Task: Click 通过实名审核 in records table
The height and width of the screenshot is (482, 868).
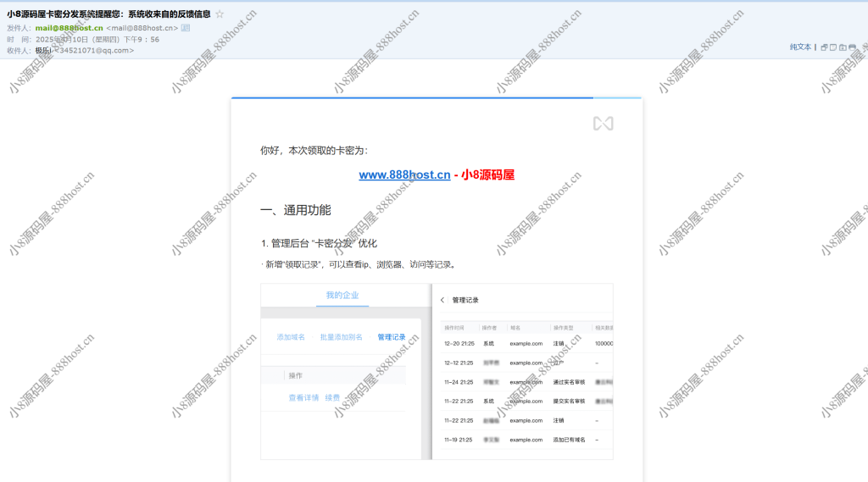Action: click(569, 382)
